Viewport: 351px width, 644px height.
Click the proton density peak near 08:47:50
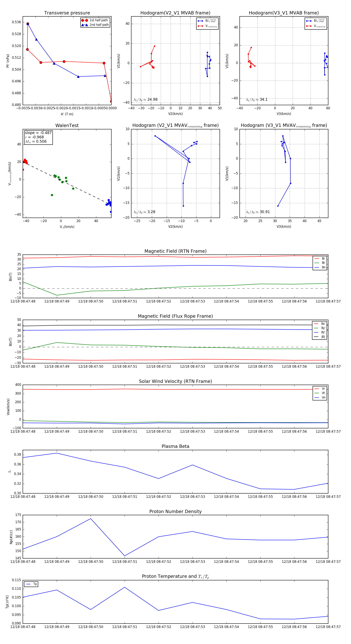click(91, 519)
